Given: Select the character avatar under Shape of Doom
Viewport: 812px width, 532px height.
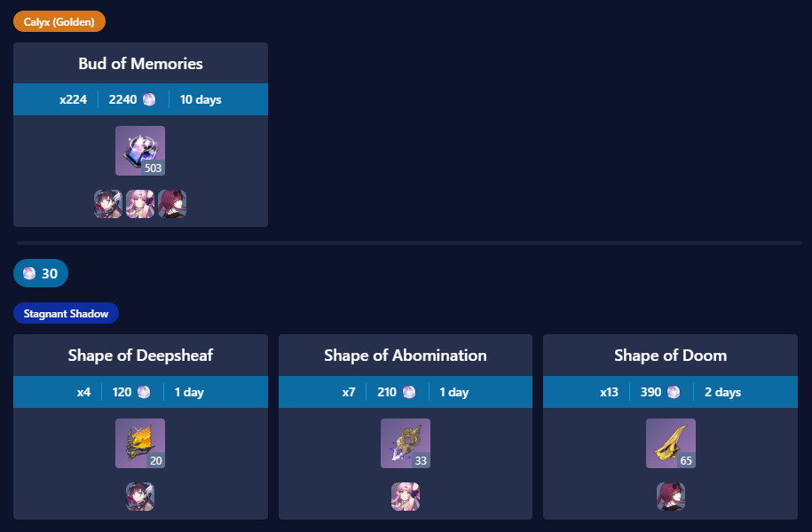Looking at the screenshot, I should tap(671, 497).
